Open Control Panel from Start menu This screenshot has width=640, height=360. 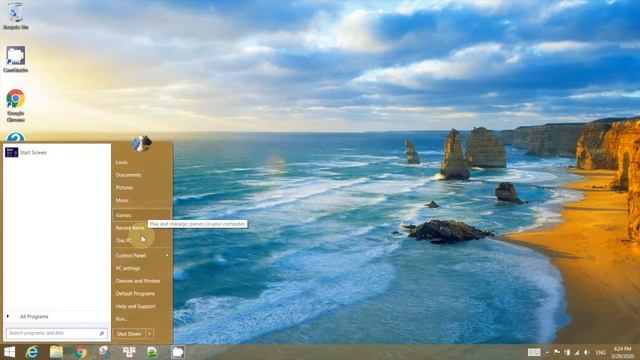pos(131,256)
